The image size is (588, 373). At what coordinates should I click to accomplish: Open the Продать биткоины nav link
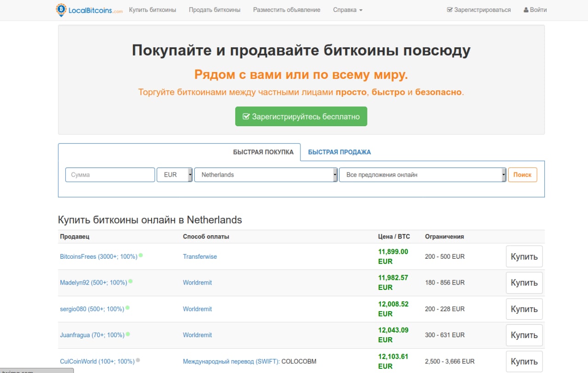[215, 10]
